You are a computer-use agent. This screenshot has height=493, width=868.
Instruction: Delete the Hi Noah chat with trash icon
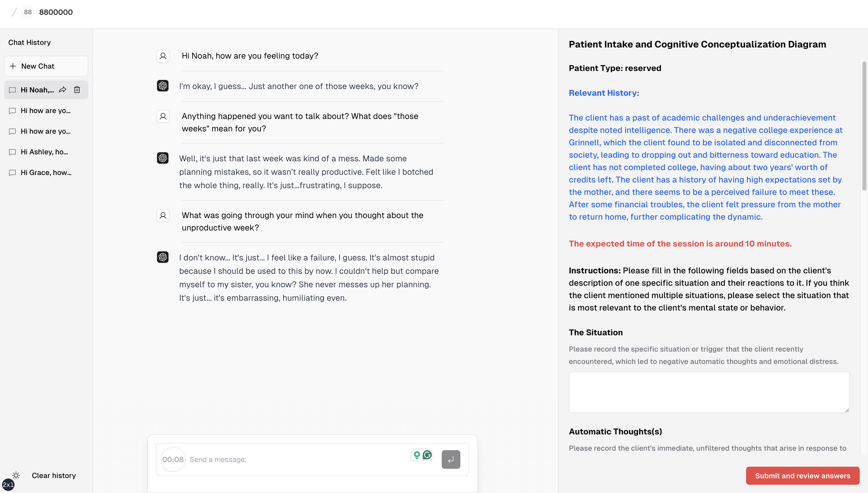[77, 90]
